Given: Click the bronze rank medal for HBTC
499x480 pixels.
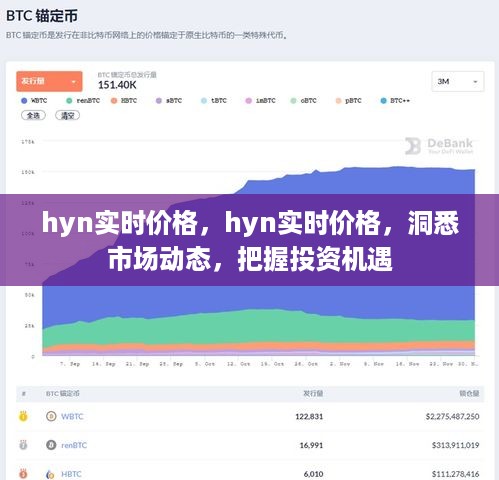Looking at the screenshot, I should (x=23, y=474).
